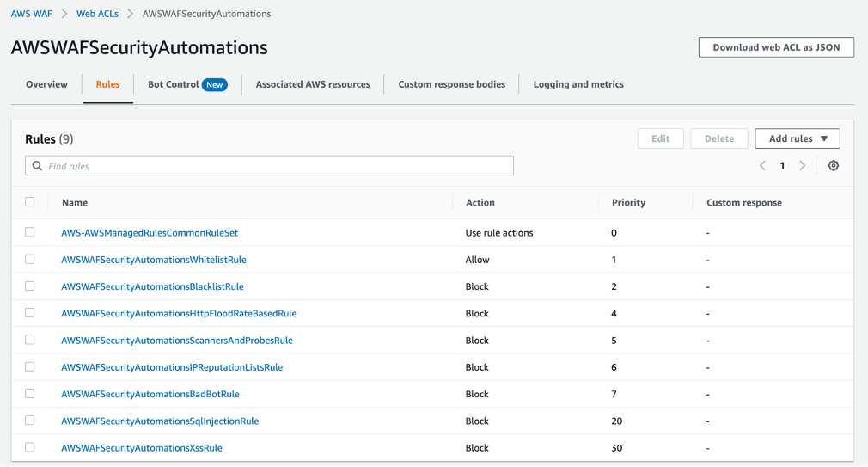Go to previous rules page arrow

point(762,166)
